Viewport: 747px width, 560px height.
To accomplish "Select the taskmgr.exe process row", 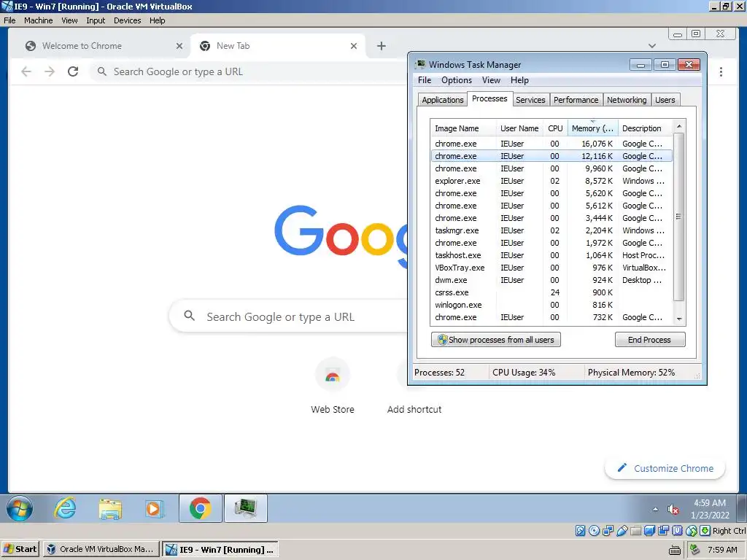I will tap(551, 230).
